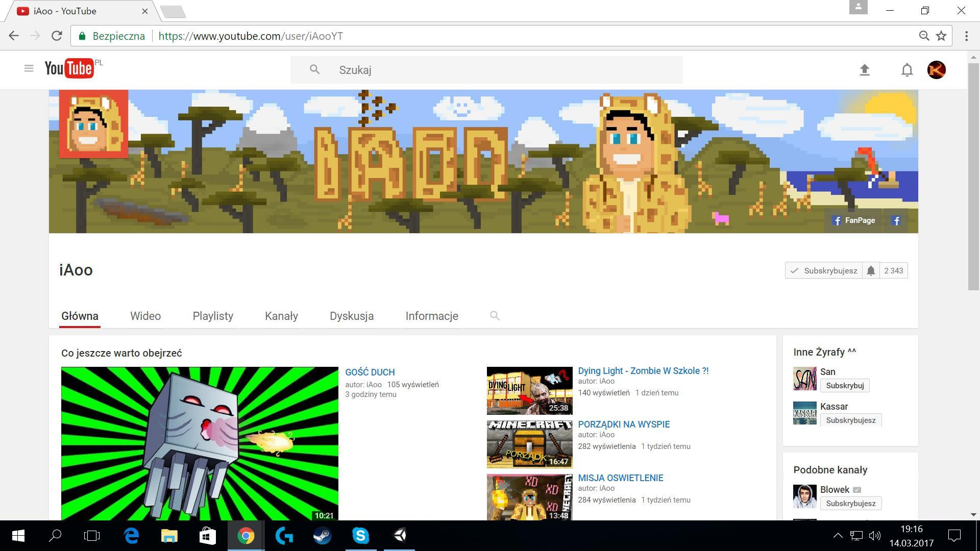Open Skype from the taskbar

click(x=361, y=536)
